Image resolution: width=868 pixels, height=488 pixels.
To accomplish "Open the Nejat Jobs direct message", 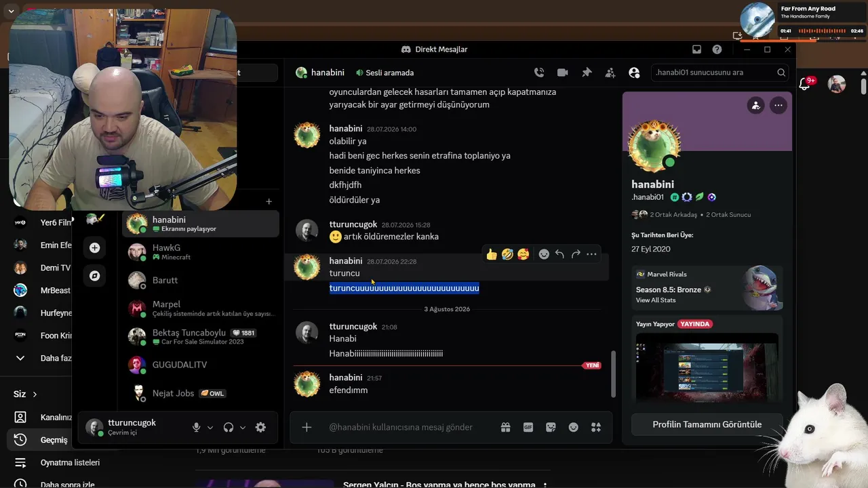I will [201, 393].
